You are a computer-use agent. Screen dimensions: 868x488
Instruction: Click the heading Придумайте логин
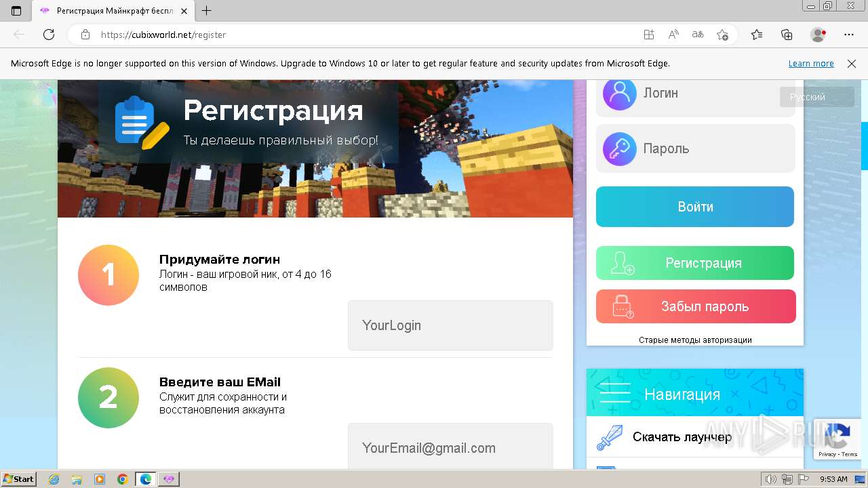click(220, 260)
